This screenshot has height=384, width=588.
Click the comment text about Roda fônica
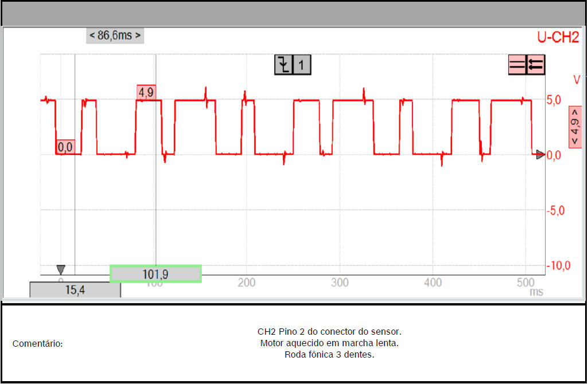[x=329, y=354]
